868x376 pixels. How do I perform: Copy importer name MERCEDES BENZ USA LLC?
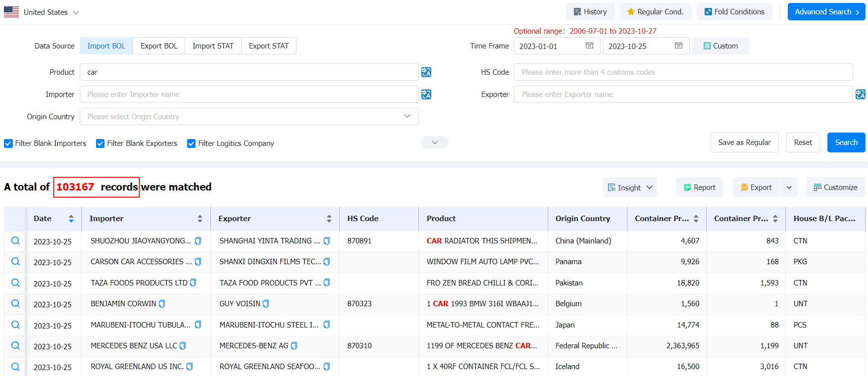(x=183, y=346)
